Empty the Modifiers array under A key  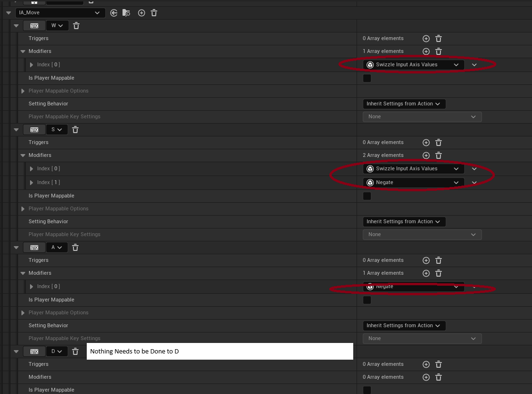click(x=439, y=273)
